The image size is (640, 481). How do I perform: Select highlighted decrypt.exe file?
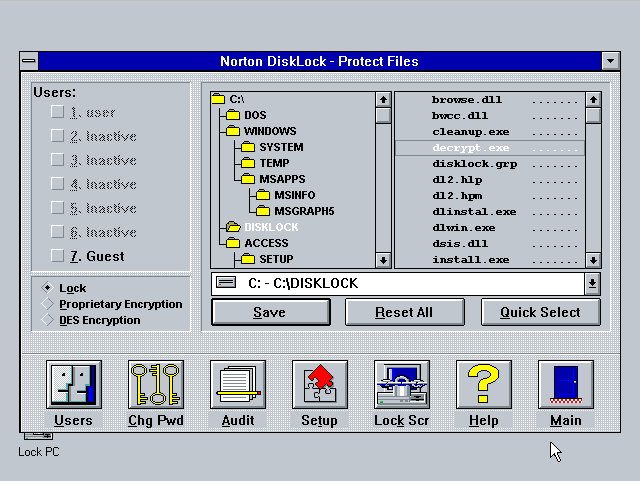tap(490, 148)
